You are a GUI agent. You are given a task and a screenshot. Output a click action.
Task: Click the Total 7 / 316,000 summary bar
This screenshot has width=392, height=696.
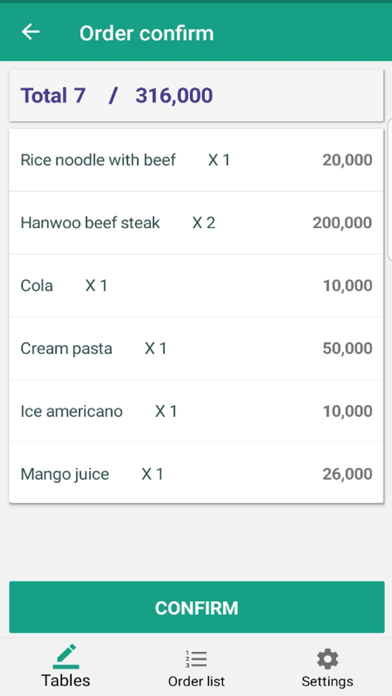tap(196, 95)
